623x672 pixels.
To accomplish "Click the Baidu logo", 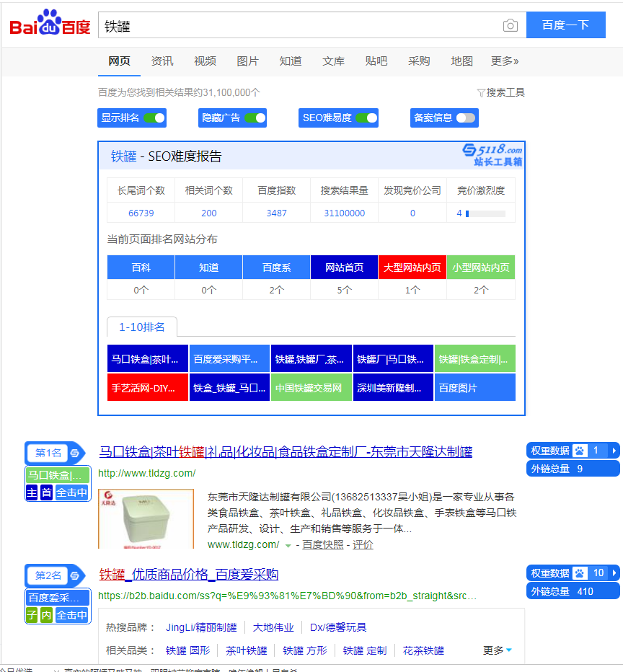I will (50, 23).
